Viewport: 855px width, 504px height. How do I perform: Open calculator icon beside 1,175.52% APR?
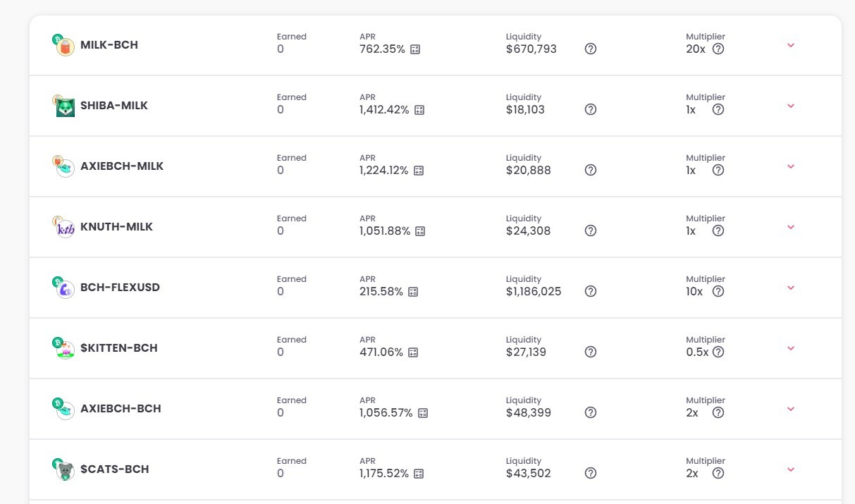[419, 474]
